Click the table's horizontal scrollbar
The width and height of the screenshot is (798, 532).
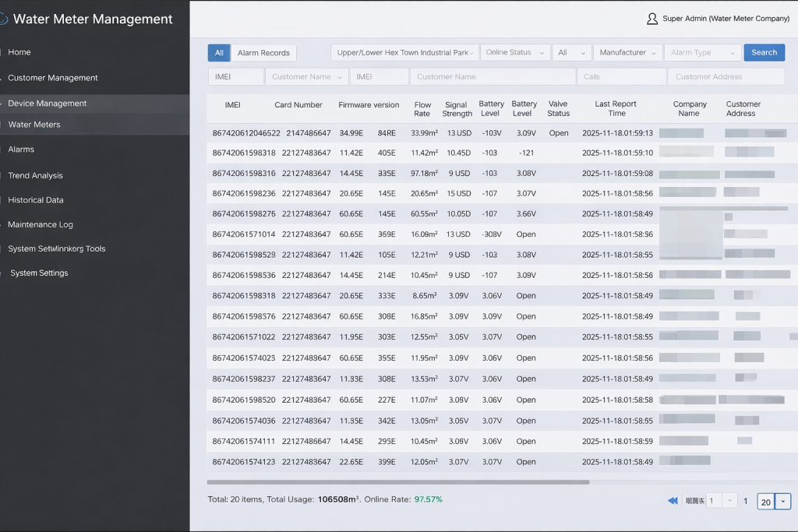coord(397,482)
